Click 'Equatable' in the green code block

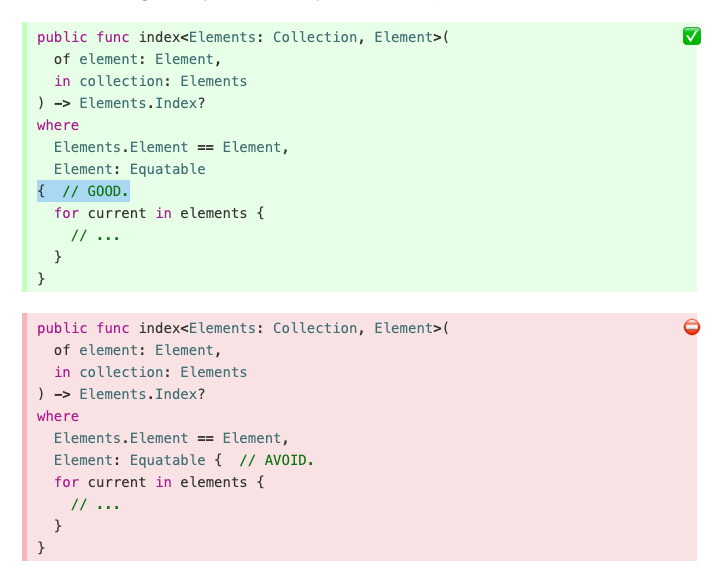(167, 169)
